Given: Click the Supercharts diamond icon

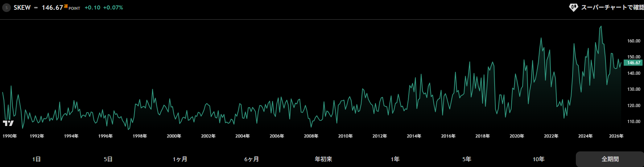Looking at the screenshot, I should point(573,8).
